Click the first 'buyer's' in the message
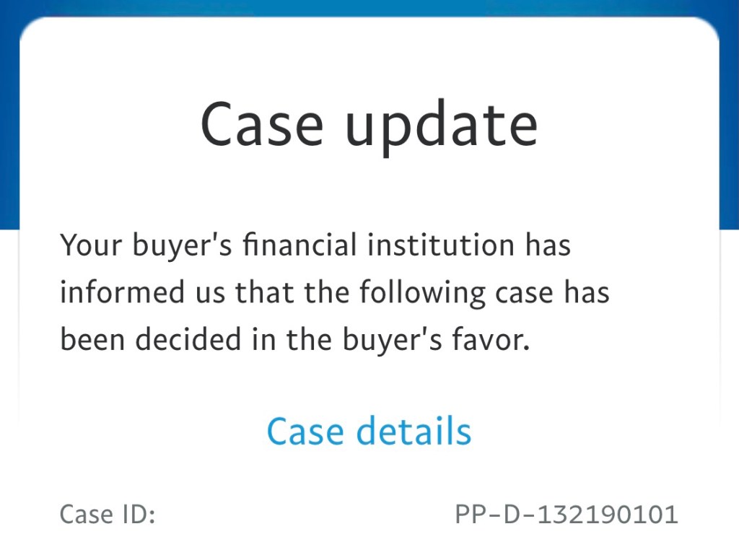This screenshot has width=739, height=560. [x=182, y=245]
